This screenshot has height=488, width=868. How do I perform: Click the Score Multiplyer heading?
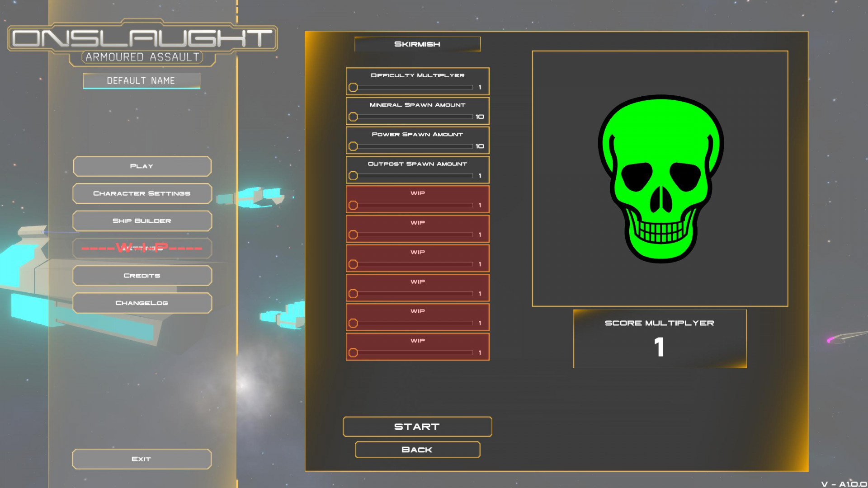[660, 323]
